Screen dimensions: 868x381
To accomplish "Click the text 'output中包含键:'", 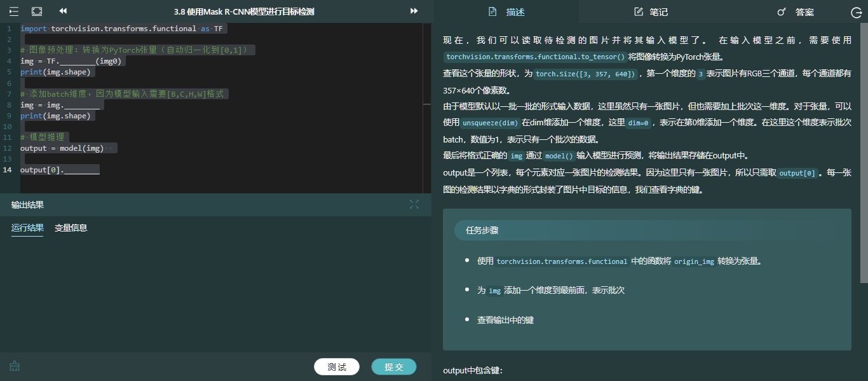I will click(473, 370).
